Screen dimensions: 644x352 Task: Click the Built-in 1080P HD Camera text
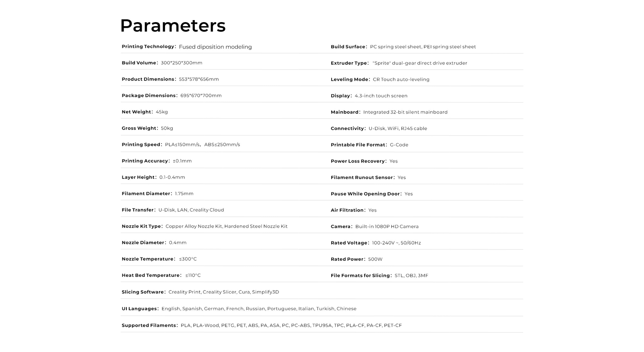pyautogui.click(x=387, y=226)
